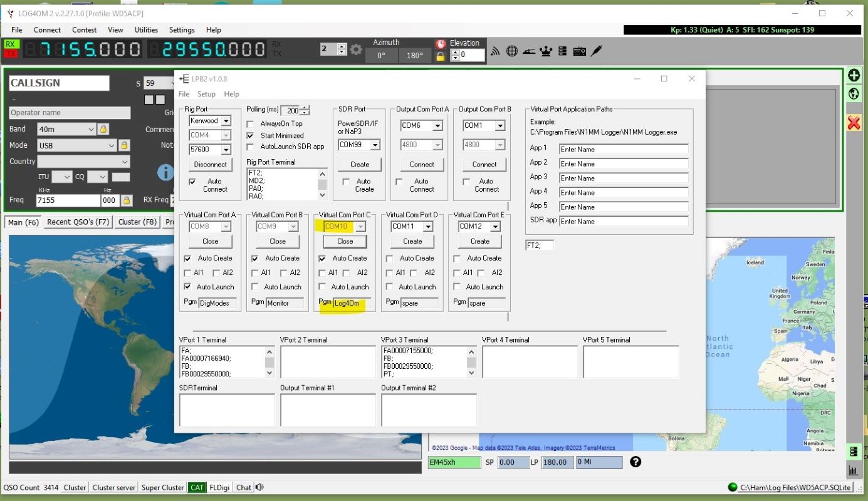Click the rotator stop hand icon
The width and height of the screenshot is (868, 501).
coord(441,44)
